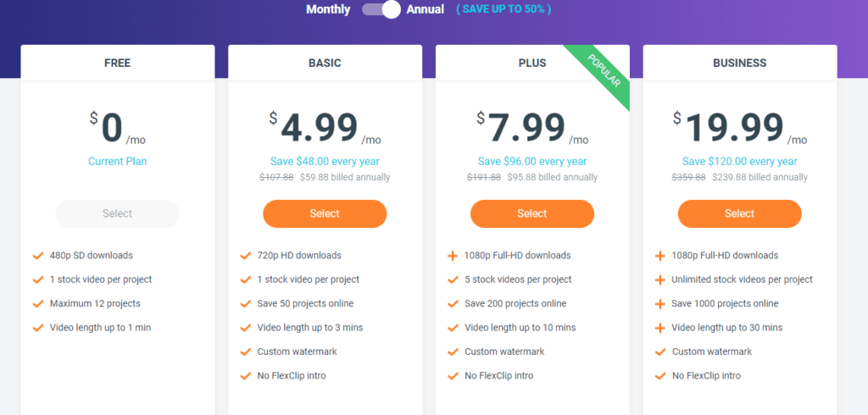This screenshot has width=868, height=415.
Task: Click the plus icon beside Unlimited stock videos
Action: coord(659,279)
